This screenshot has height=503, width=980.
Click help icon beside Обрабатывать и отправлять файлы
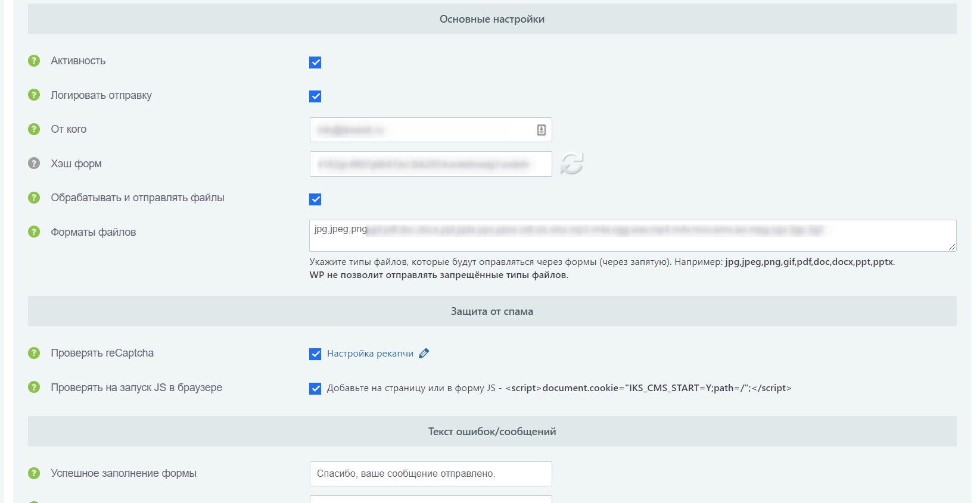click(34, 198)
